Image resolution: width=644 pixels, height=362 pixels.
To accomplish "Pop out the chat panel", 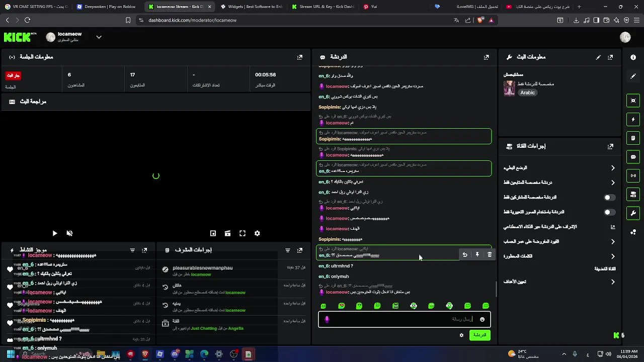I will pos(486,57).
